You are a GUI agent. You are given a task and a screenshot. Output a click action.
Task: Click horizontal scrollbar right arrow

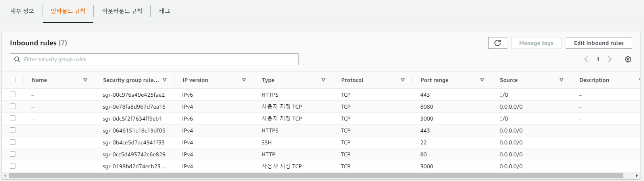click(x=637, y=175)
